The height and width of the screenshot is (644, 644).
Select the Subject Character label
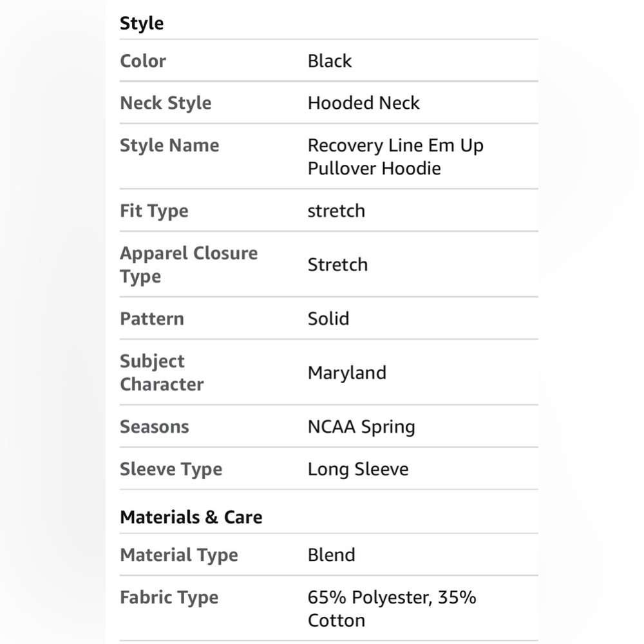pyautogui.click(x=162, y=373)
